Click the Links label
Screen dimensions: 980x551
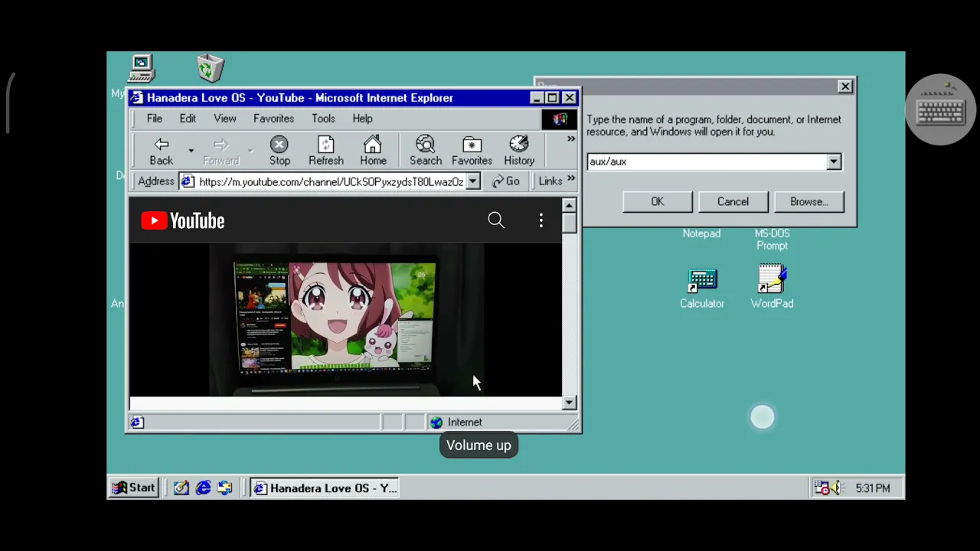coord(550,181)
